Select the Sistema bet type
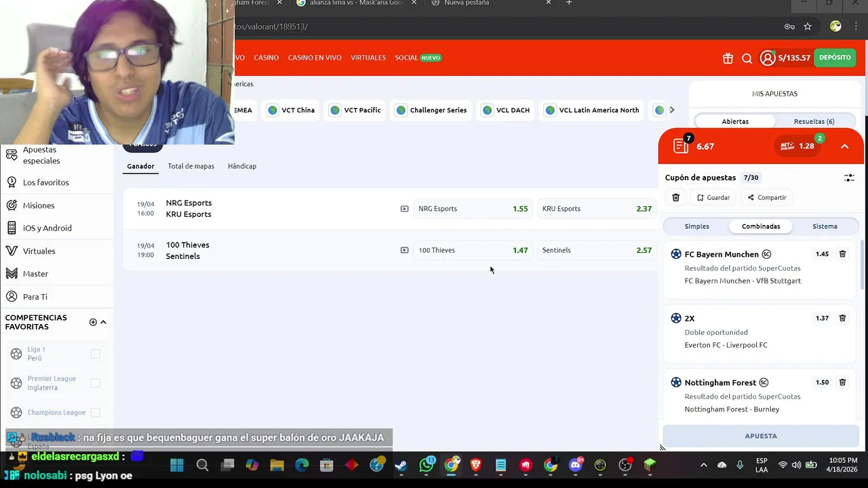The height and width of the screenshot is (488, 868). [825, 226]
